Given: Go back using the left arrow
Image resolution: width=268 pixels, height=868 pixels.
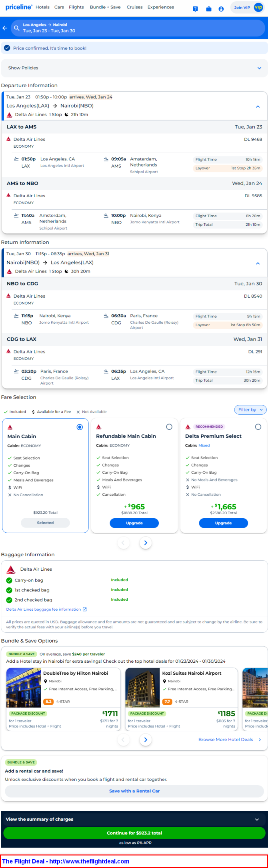Looking at the screenshot, I should click(x=5, y=28).
